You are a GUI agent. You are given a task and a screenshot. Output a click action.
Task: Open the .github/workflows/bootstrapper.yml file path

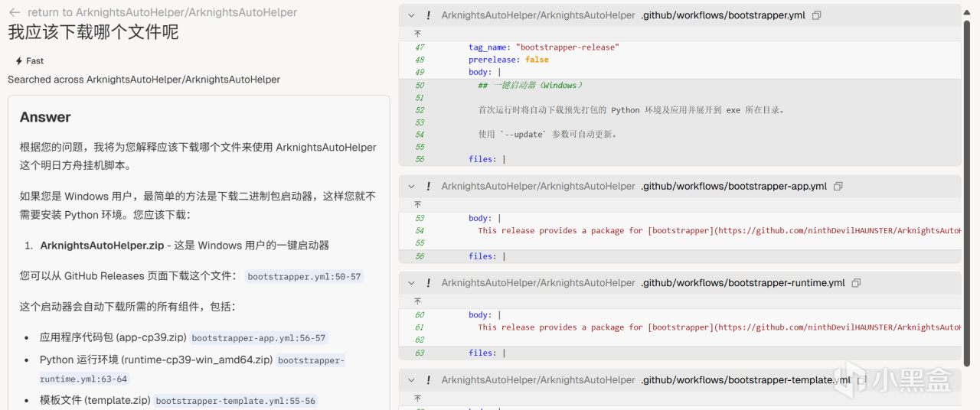coord(723,15)
